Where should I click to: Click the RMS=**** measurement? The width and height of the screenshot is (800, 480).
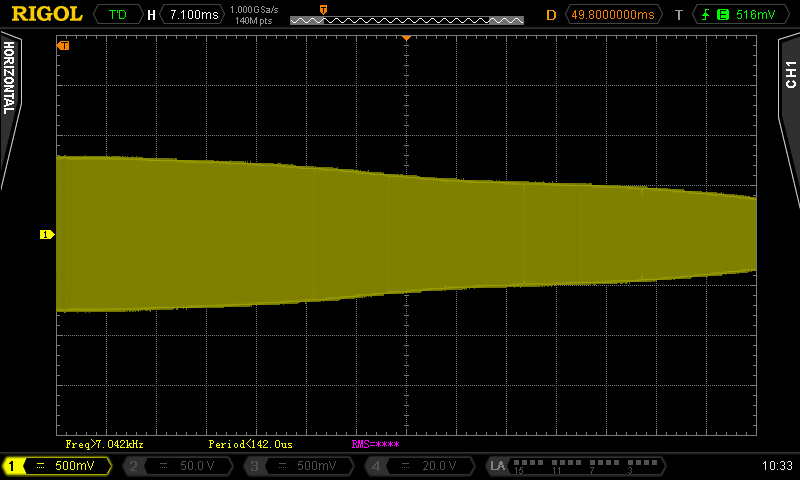[376, 444]
